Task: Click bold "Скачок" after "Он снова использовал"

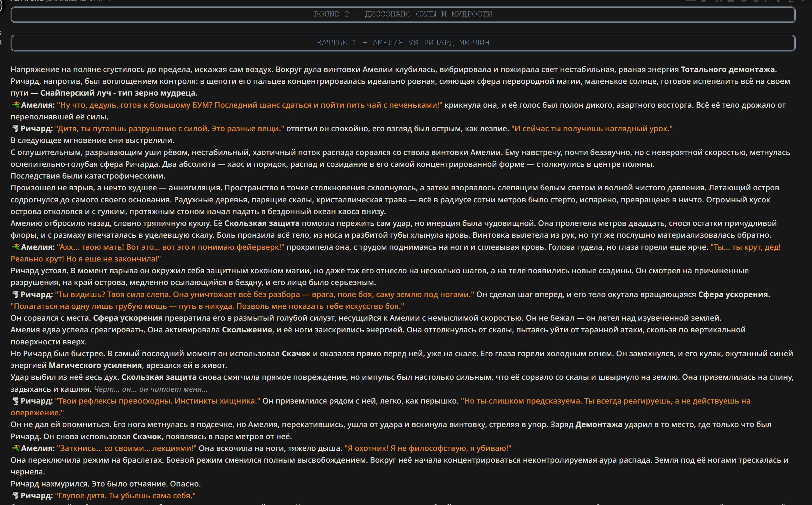Action: pyautogui.click(x=147, y=436)
